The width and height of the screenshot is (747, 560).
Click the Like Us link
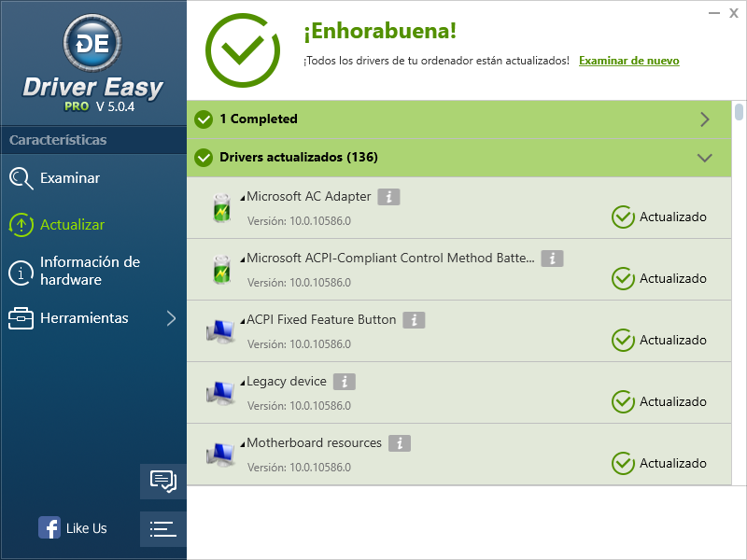pos(86,528)
